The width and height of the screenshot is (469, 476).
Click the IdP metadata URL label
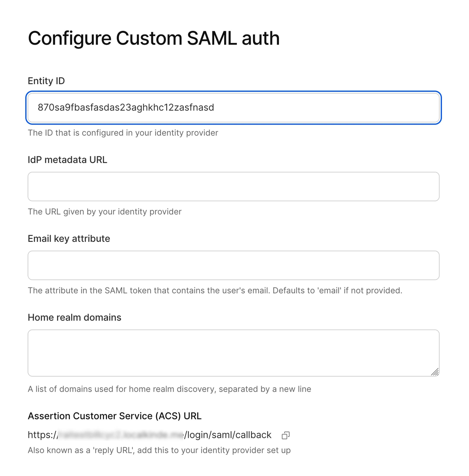[x=68, y=160]
